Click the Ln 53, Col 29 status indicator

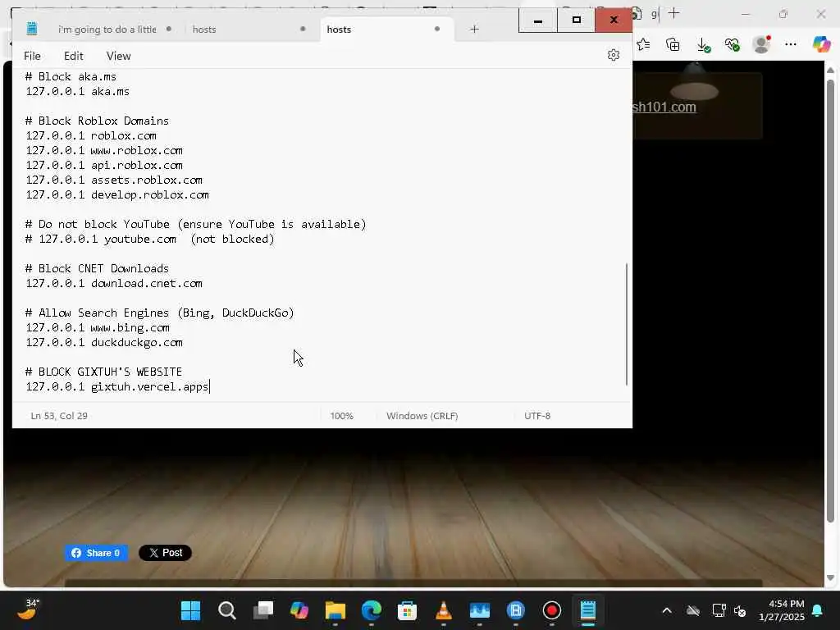59,416
